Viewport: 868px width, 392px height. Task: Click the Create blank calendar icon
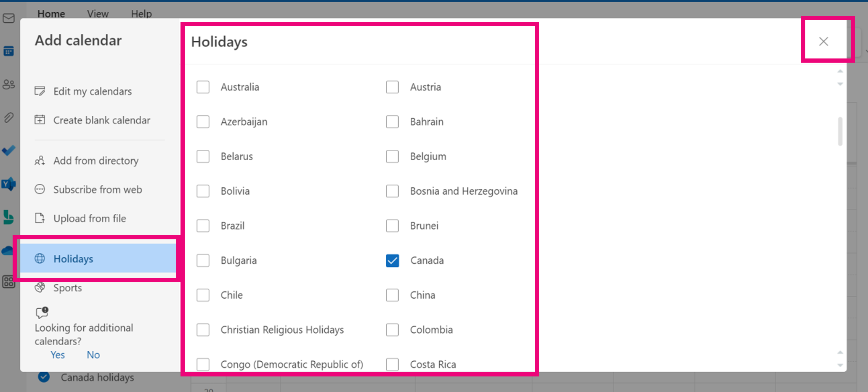point(40,120)
